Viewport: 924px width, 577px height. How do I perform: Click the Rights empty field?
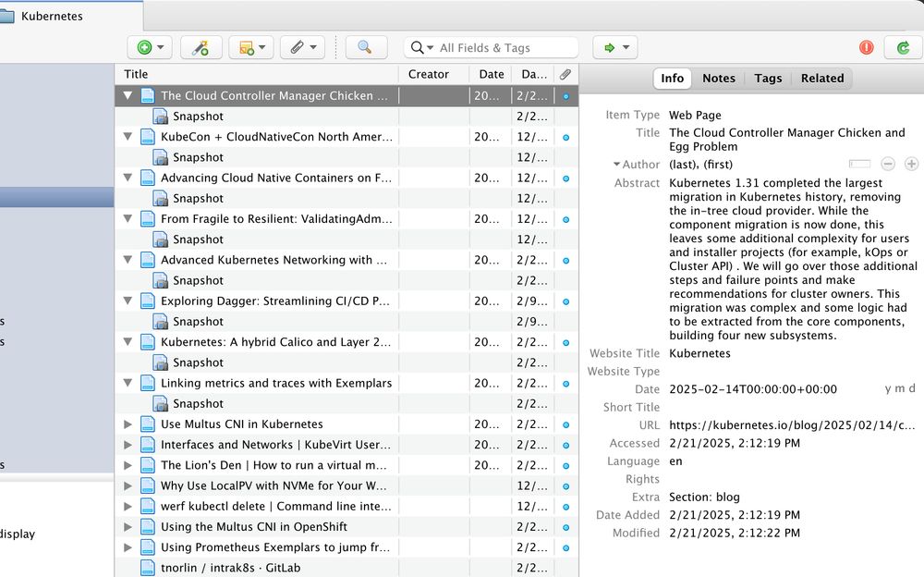[792, 479]
